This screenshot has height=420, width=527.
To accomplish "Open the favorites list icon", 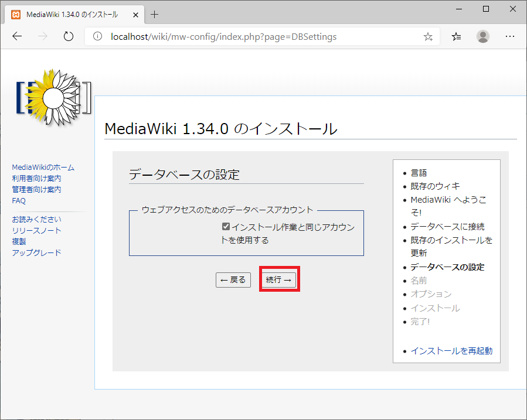I will click(x=456, y=36).
